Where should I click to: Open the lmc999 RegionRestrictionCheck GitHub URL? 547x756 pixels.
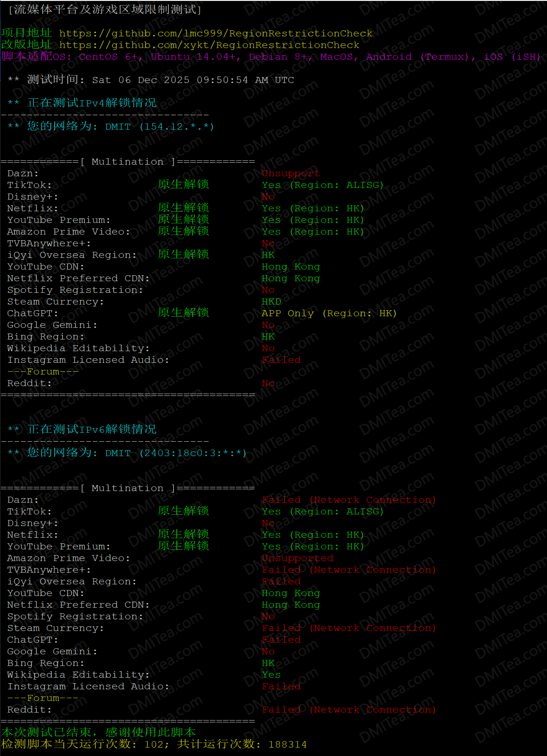pos(215,33)
